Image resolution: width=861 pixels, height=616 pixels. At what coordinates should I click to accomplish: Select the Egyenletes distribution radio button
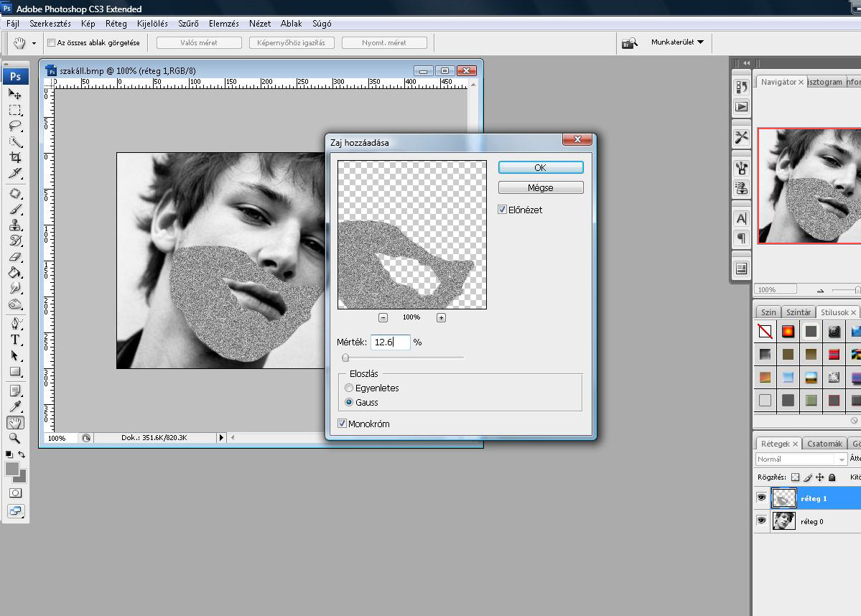350,388
